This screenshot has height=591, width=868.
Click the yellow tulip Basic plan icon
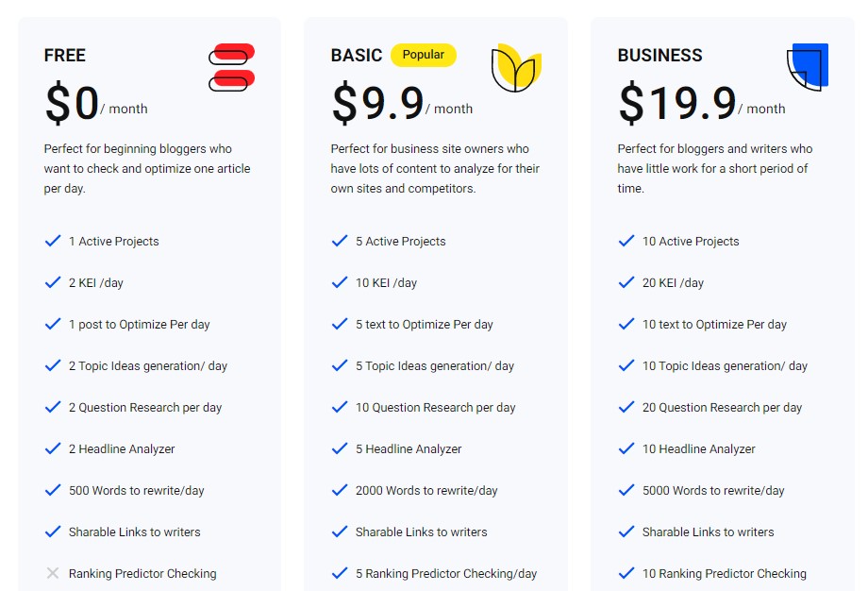pyautogui.click(x=516, y=68)
